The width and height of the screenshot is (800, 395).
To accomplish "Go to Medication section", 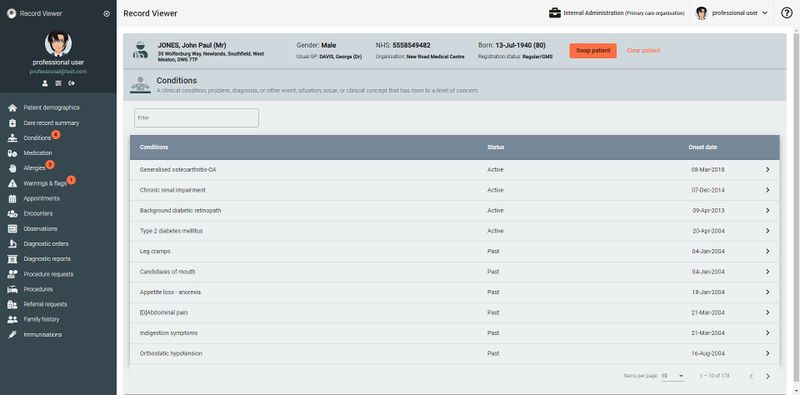I will [x=38, y=153].
